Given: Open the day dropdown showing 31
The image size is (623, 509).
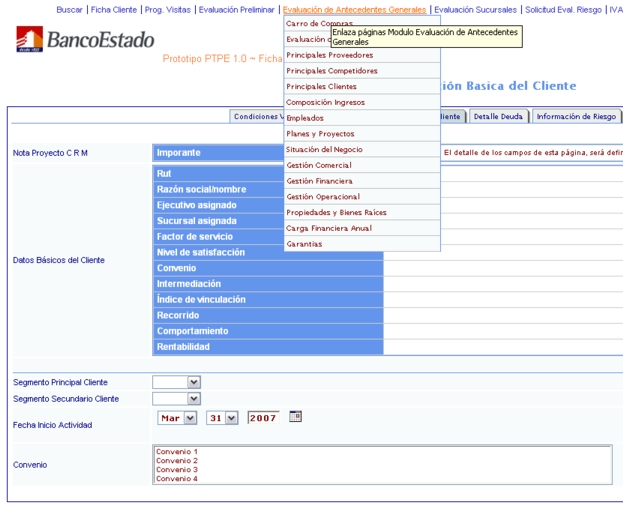Looking at the screenshot, I should tap(223, 418).
